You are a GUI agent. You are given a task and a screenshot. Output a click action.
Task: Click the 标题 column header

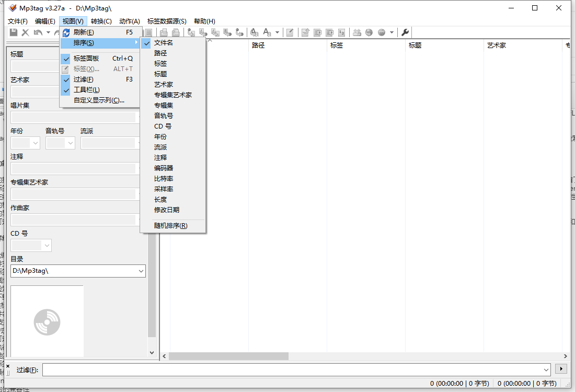(x=444, y=45)
